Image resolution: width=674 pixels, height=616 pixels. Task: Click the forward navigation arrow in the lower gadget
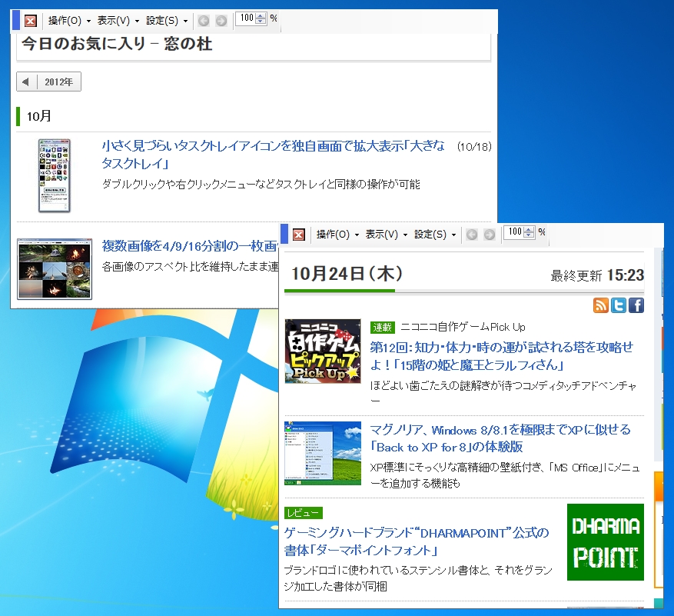click(x=490, y=235)
